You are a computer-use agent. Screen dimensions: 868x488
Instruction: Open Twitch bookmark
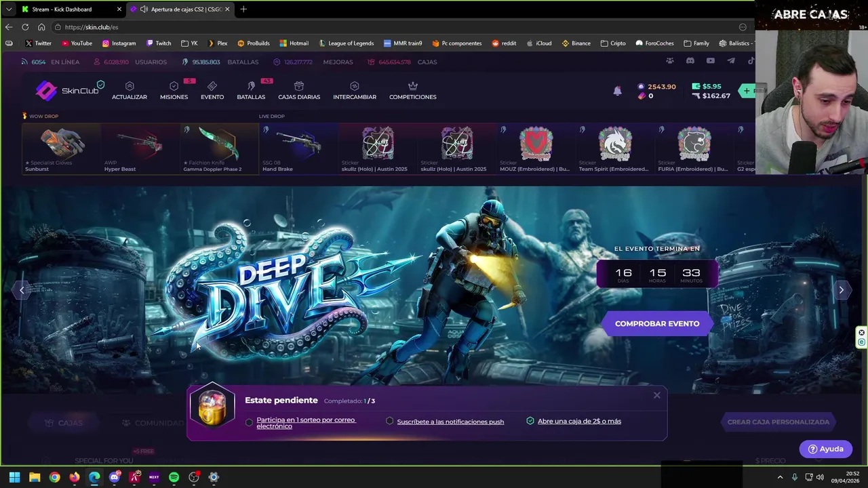pos(159,43)
